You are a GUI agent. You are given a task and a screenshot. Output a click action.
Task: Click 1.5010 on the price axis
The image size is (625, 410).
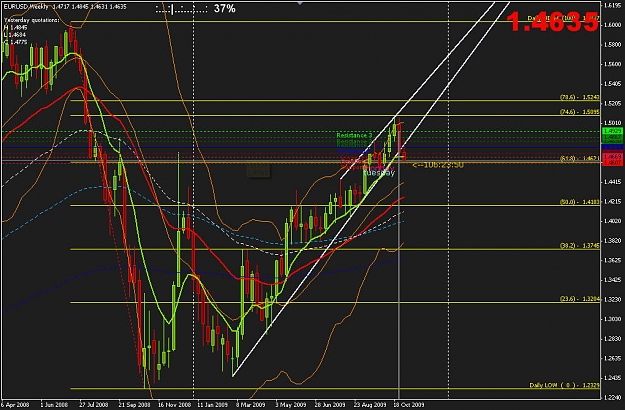[x=614, y=123]
